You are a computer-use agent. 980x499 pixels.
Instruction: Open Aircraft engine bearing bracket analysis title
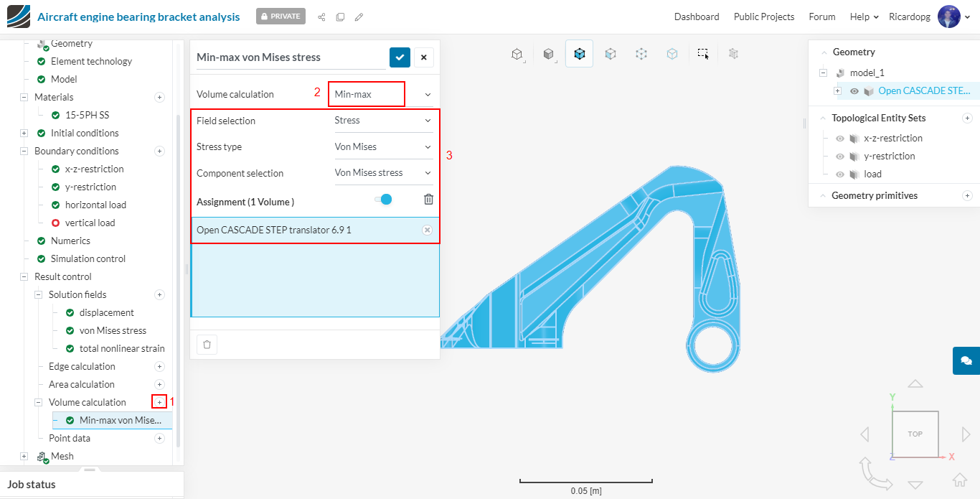point(138,17)
